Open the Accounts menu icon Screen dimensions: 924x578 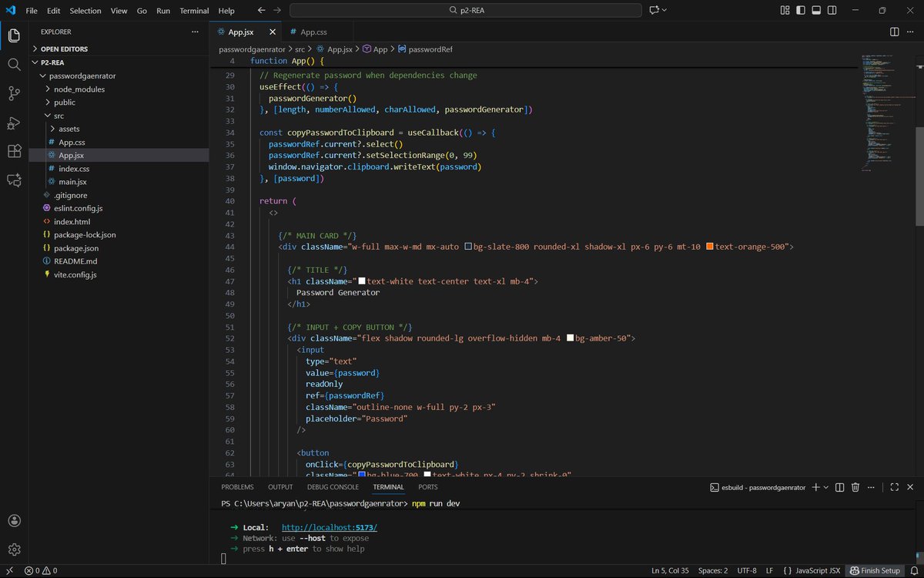click(14, 520)
